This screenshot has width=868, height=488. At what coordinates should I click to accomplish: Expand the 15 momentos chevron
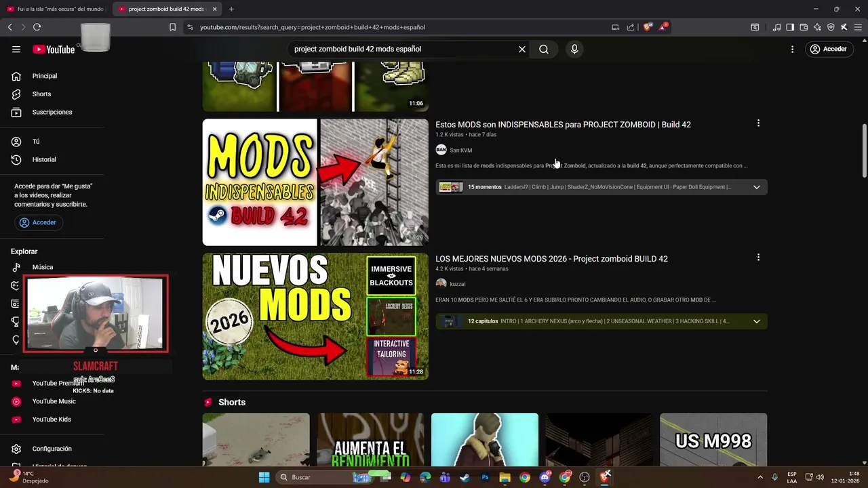pos(757,187)
